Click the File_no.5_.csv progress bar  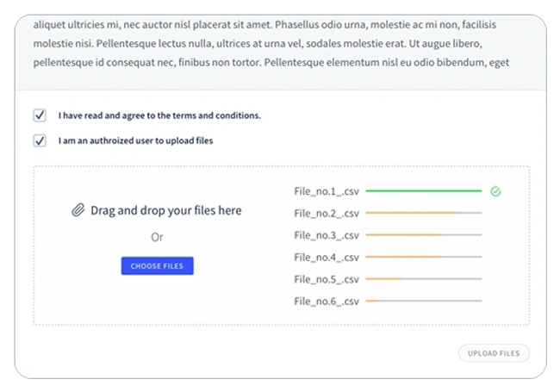click(424, 279)
